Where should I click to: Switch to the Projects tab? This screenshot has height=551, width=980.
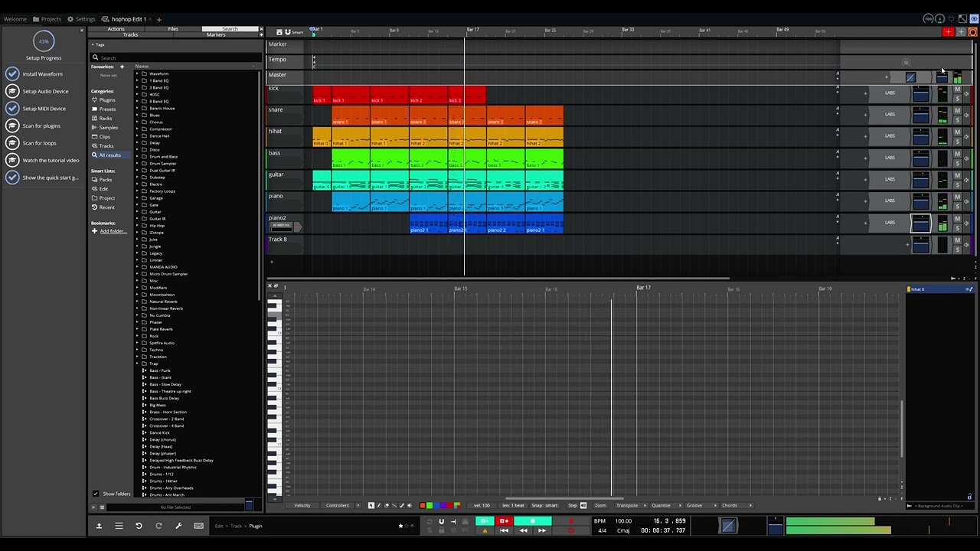click(x=47, y=19)
